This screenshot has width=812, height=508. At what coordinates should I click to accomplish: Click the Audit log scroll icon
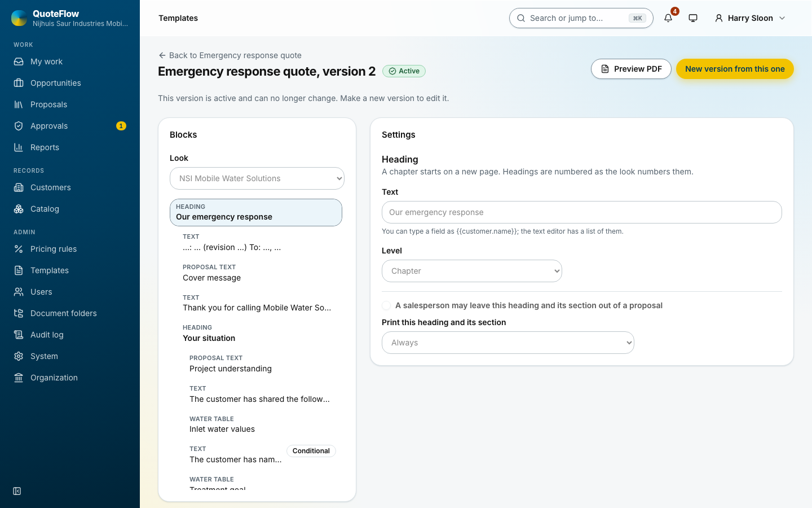click(19, 335)
